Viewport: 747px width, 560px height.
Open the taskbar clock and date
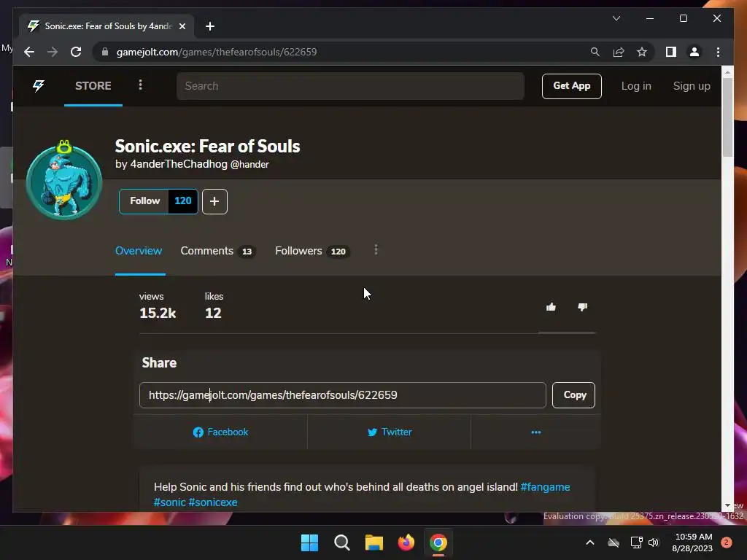[x=693, y=542]
